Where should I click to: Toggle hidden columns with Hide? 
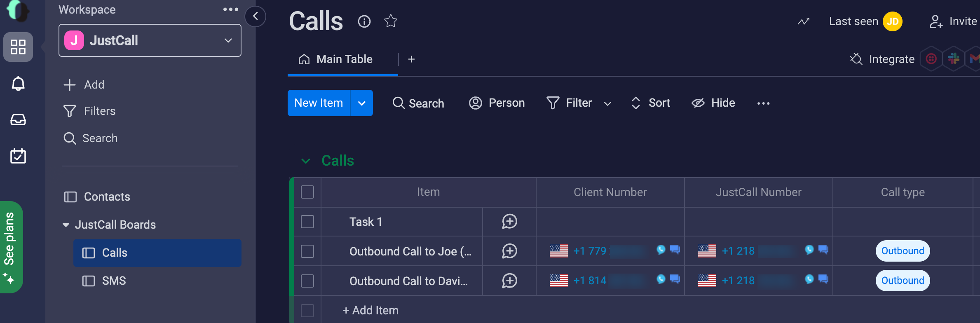[x=713, y=103]
